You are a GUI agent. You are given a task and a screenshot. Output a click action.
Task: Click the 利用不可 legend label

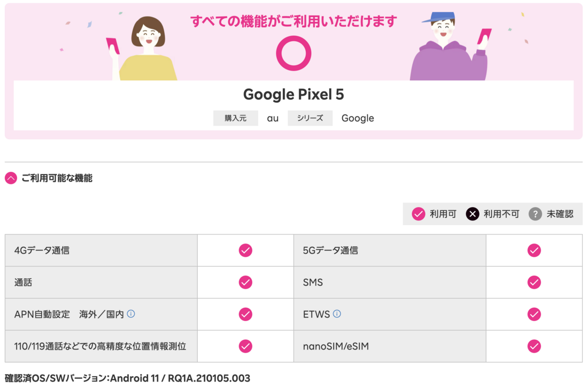coord(501,214)
